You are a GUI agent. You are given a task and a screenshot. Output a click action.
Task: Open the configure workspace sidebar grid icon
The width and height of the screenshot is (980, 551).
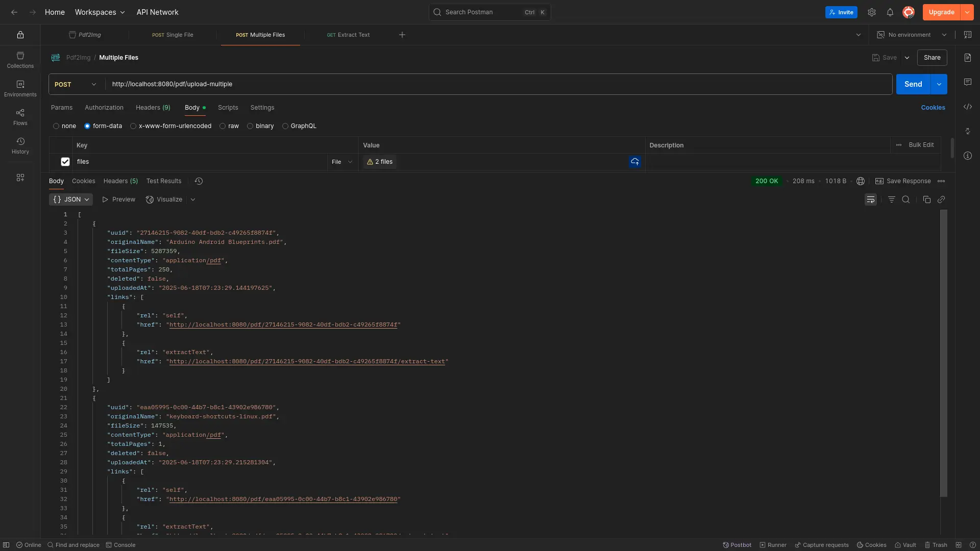pyautogui.click(x=20, y=178)
